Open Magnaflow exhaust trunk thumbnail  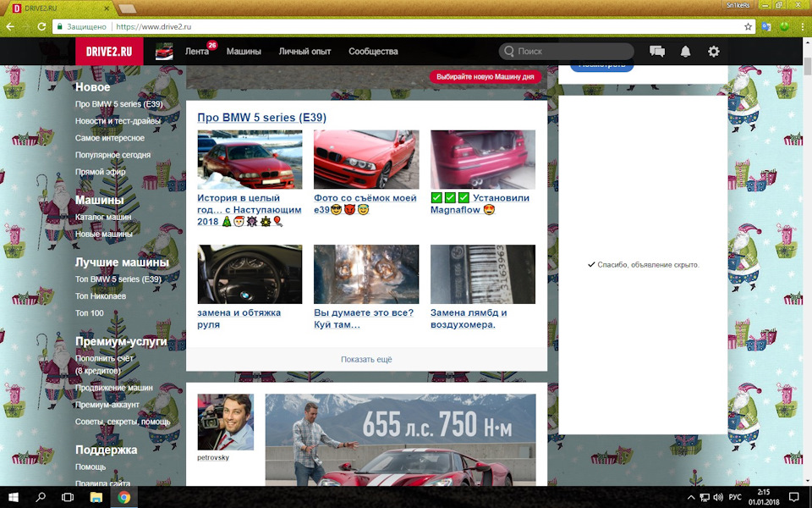483,160
